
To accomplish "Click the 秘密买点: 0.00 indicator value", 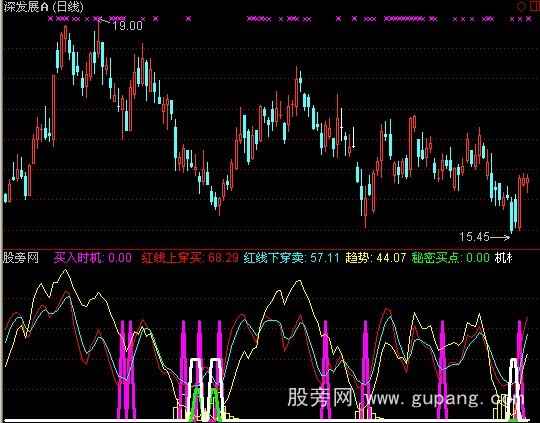I will [450, 258].
